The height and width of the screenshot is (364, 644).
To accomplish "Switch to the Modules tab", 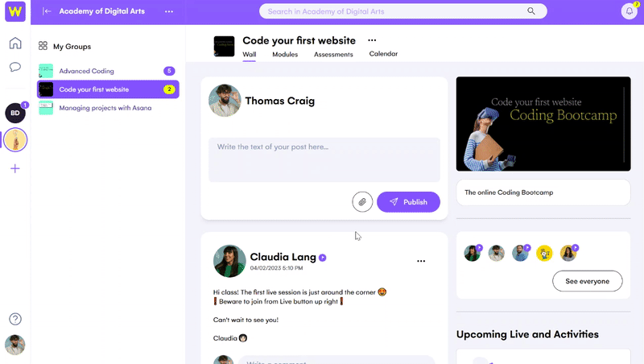I will (285, 54).
